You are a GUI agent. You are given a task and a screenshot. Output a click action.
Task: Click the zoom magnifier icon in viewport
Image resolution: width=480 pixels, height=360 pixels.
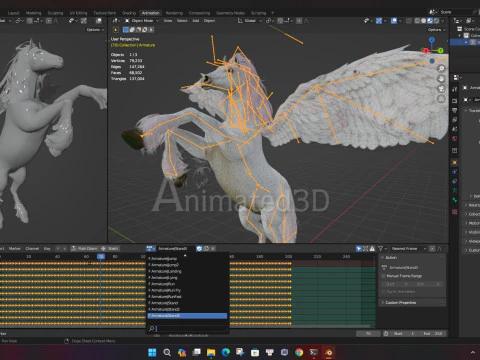(x=441, y=69)
